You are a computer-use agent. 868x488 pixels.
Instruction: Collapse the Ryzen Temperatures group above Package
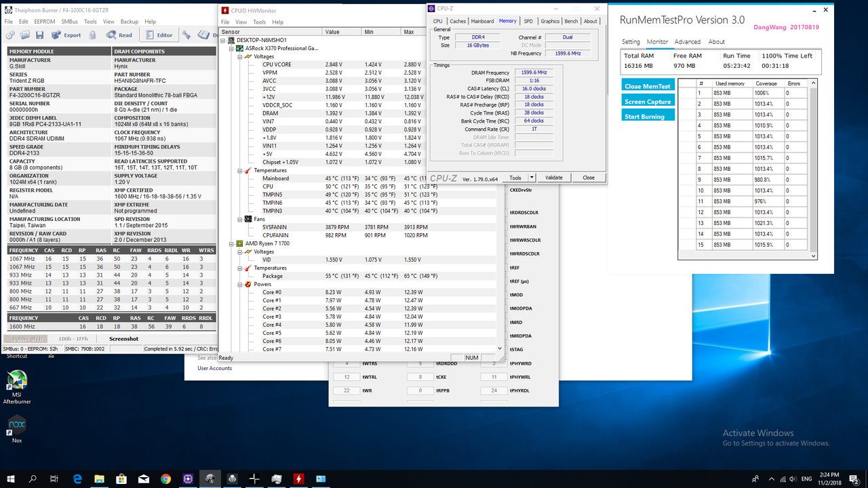click(x=240, y=268)
